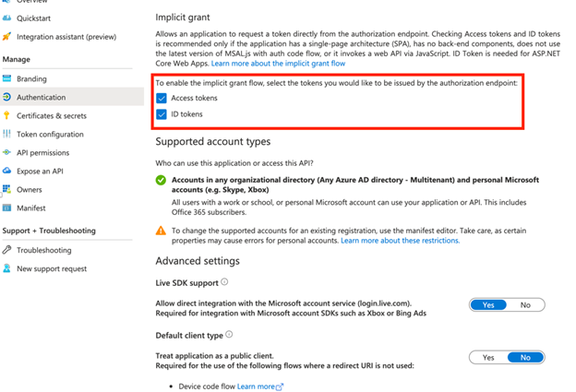Click the Owners icon in sidebar
Screen dimensions: 576x392
(7, 190)
